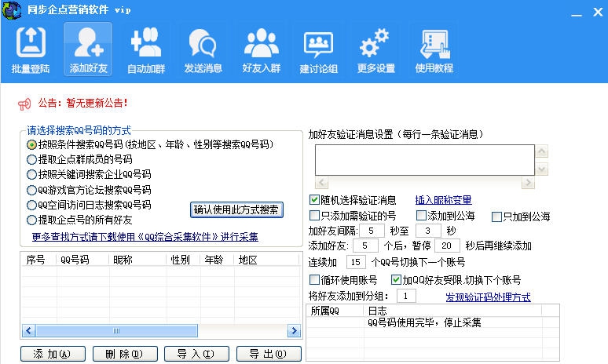This screenshot has width=608, height=364.
Task: Enable 添加到公海 checkbox
Action: pyautogui.click(x=421, y=215)
